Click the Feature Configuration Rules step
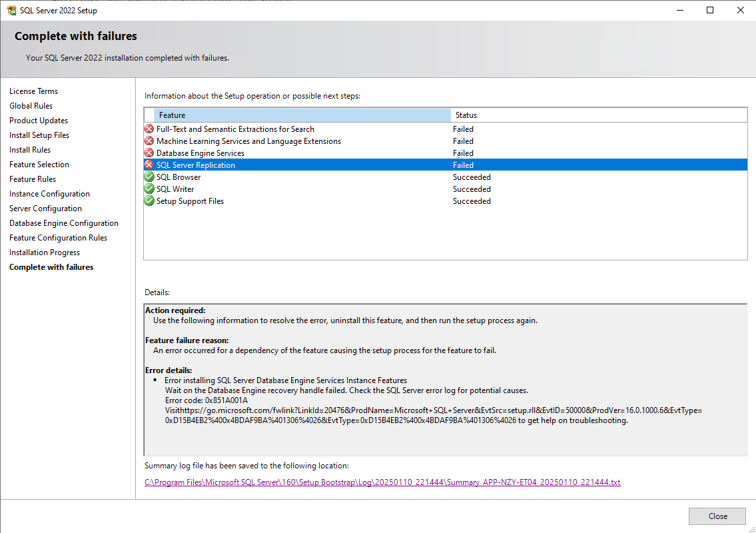The width and height of the screenshot is (756, 533). pos(58,238)
